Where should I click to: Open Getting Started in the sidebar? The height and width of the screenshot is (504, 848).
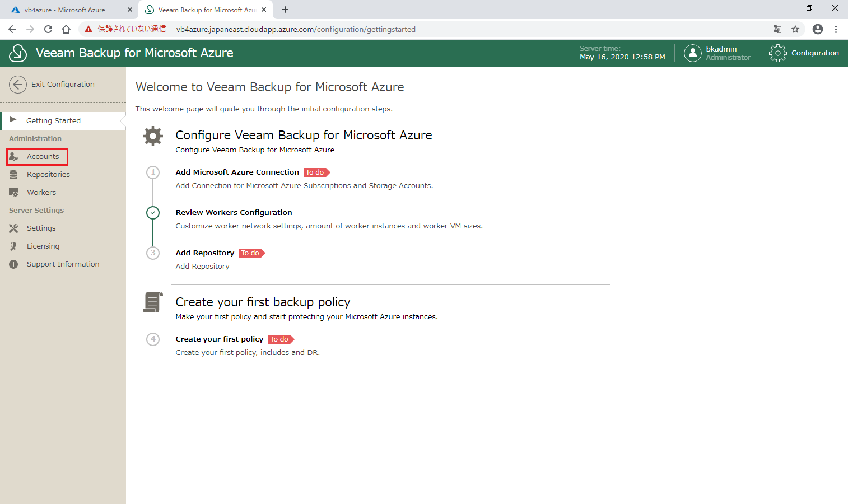click(63, 121)
